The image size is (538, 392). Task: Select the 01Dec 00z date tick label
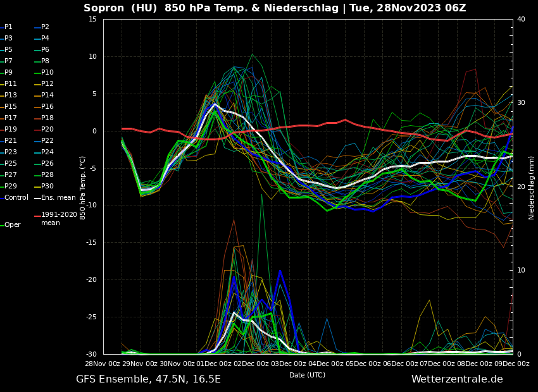[215, 364]
